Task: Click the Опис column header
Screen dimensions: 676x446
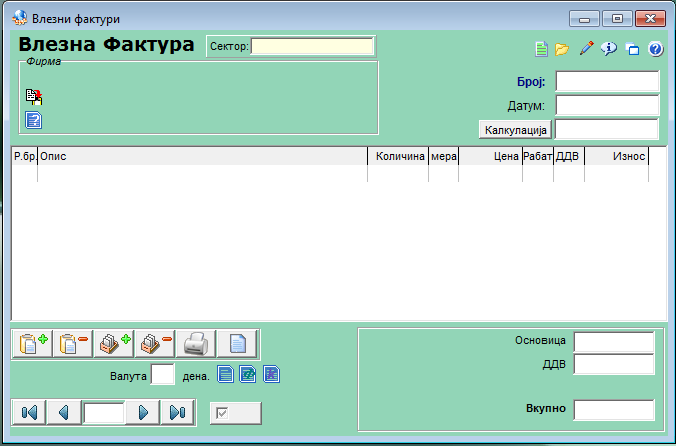Action: click(203, 156)
